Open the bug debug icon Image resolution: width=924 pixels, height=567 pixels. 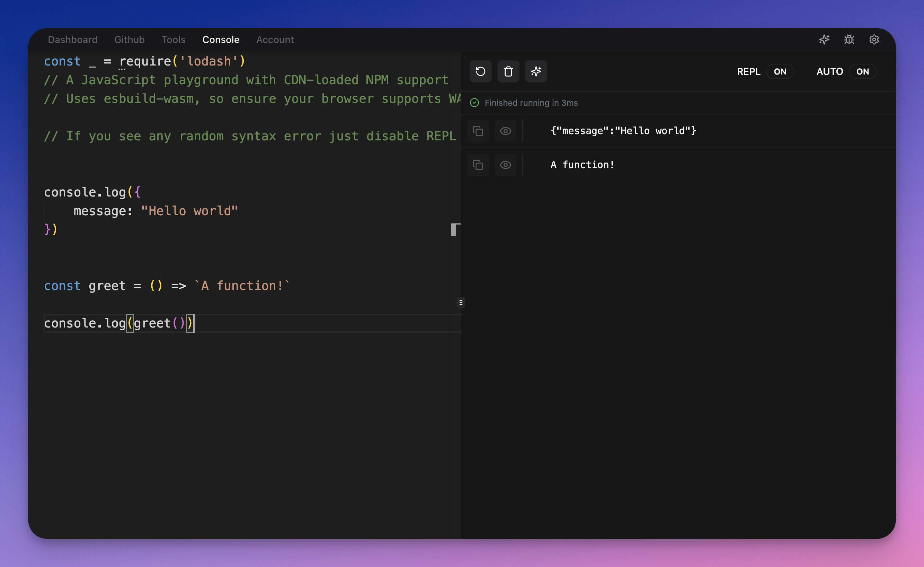(849, 40)
